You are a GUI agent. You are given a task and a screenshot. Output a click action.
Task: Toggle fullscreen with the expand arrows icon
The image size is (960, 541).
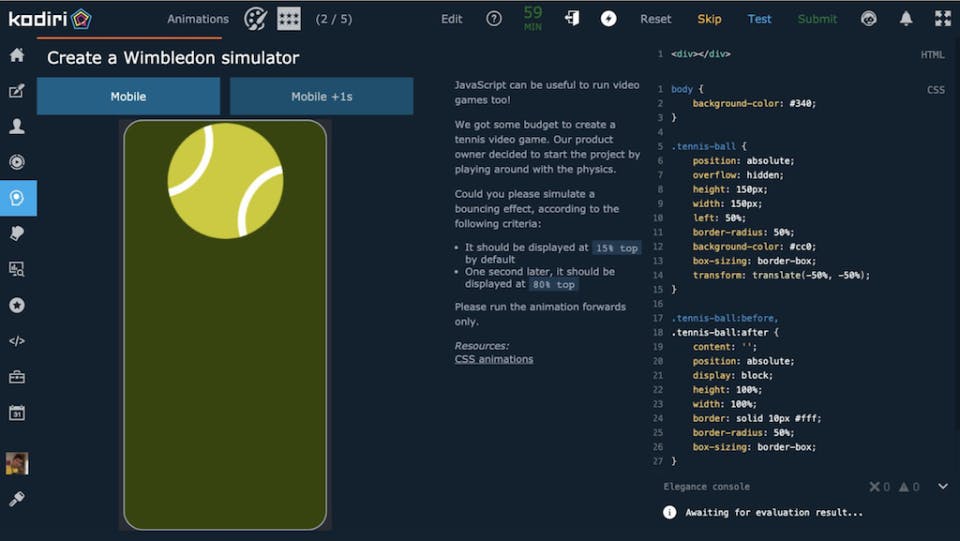point(943,19)
